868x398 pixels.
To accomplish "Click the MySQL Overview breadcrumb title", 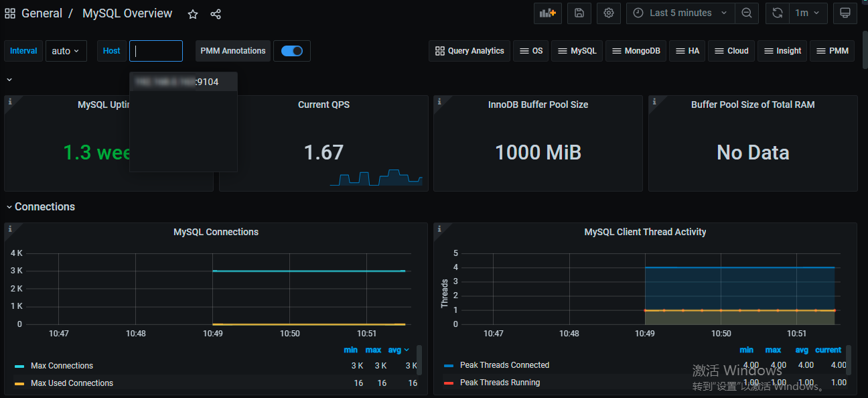I will pos(127,13).
